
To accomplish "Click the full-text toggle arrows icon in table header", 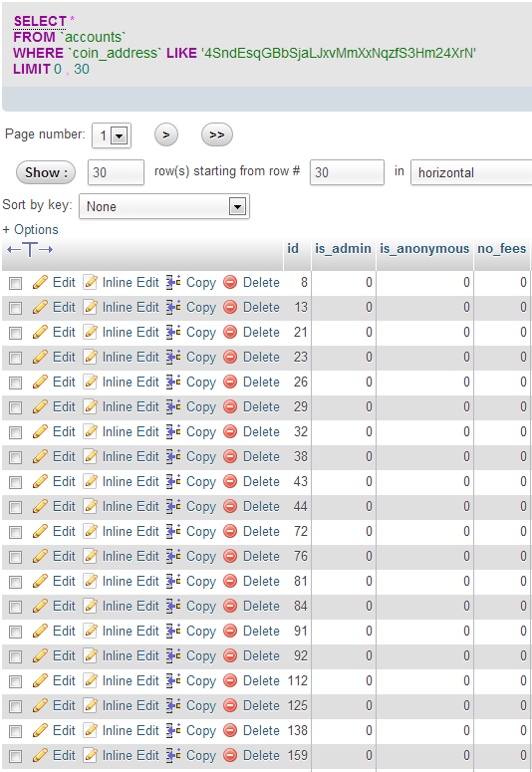I will coord(30,250).
